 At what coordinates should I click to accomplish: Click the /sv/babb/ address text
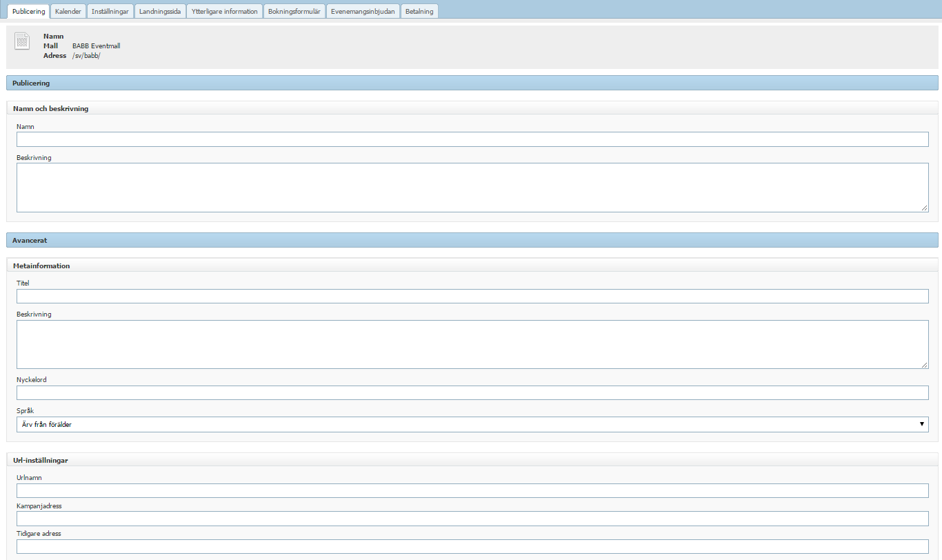coord(86,55)
